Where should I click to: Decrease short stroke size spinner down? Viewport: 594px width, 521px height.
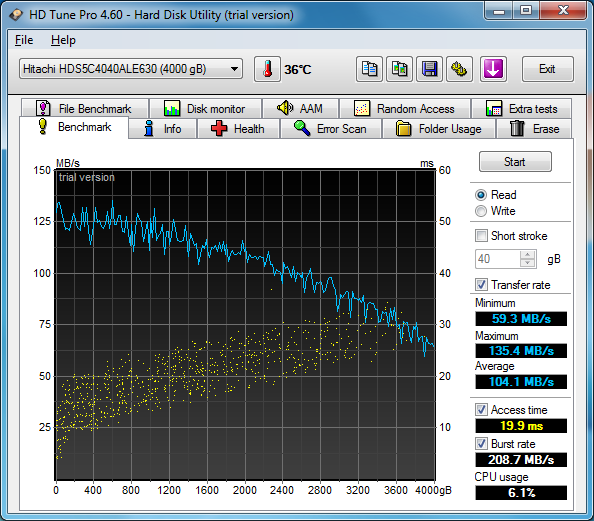(x=527, y=263)
